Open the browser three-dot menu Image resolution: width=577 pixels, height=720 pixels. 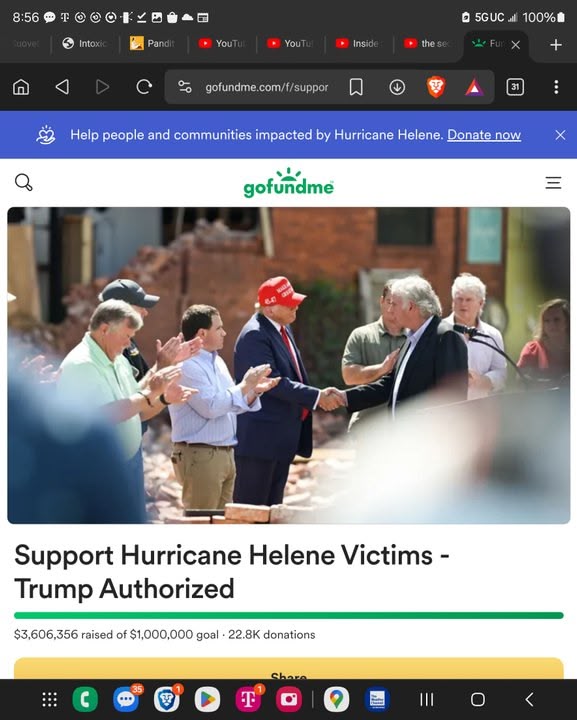coord(556,87)
